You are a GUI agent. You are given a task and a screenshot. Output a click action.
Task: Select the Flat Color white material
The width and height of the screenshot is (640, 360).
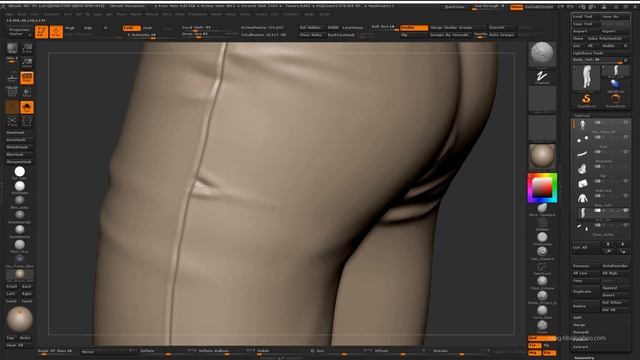(x=20, y=172)
